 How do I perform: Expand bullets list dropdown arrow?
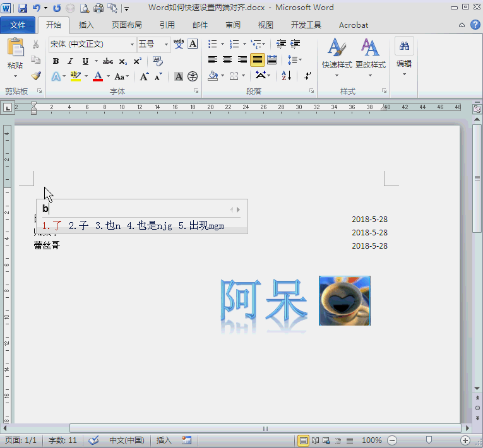point(222,44)
